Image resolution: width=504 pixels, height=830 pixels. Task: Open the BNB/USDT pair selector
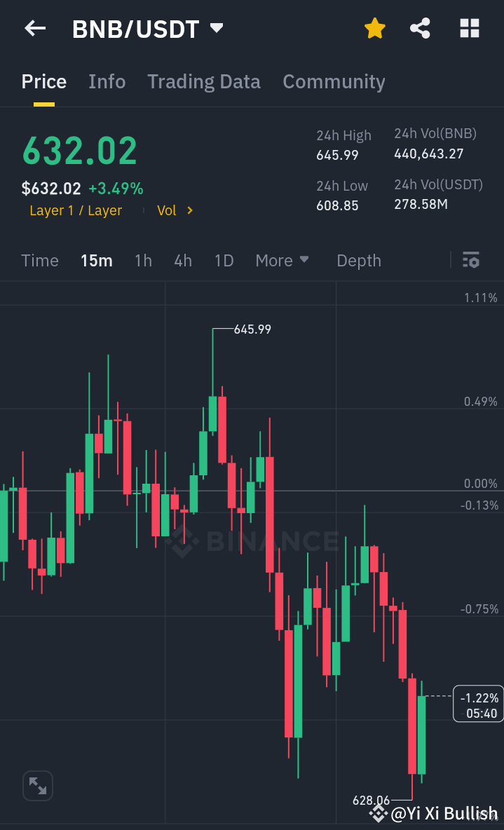[146, 28]
